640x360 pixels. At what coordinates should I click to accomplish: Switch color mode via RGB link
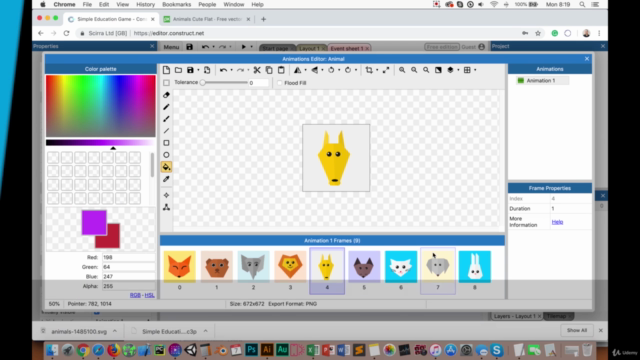tap(135, 295)
